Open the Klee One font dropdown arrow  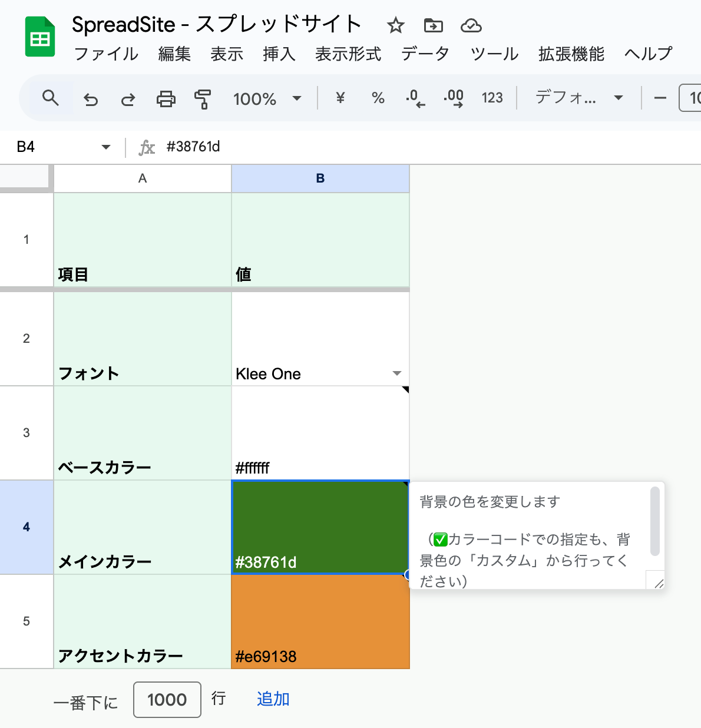pos(397,373)
